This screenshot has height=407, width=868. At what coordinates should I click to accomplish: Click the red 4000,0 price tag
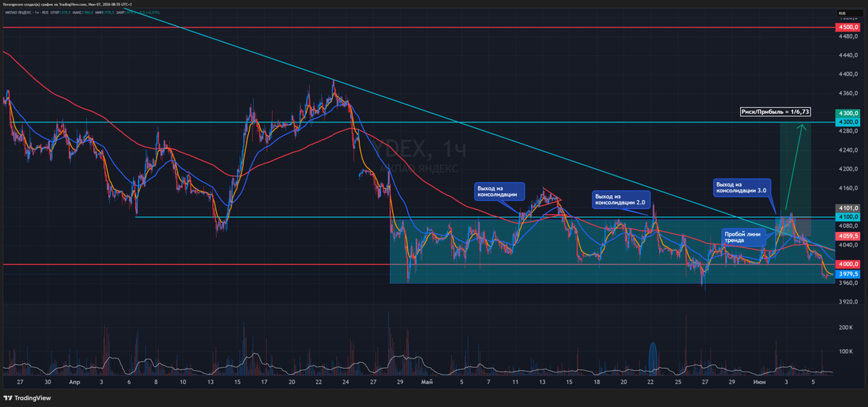848,265
